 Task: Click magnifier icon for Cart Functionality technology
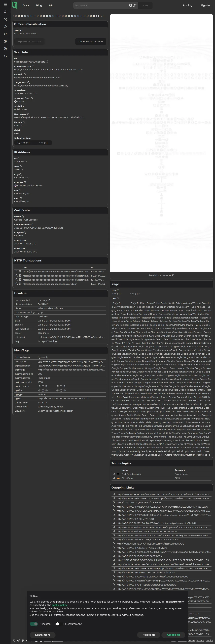point(114,474)
